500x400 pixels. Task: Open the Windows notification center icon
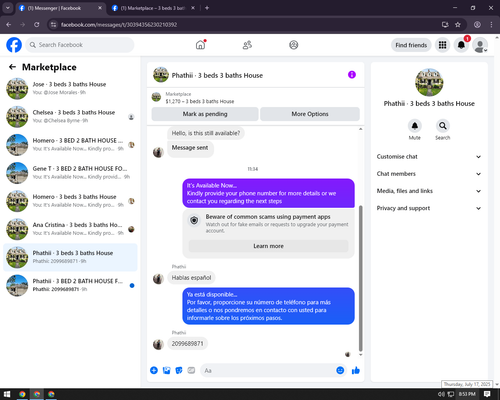click(487, 394)
